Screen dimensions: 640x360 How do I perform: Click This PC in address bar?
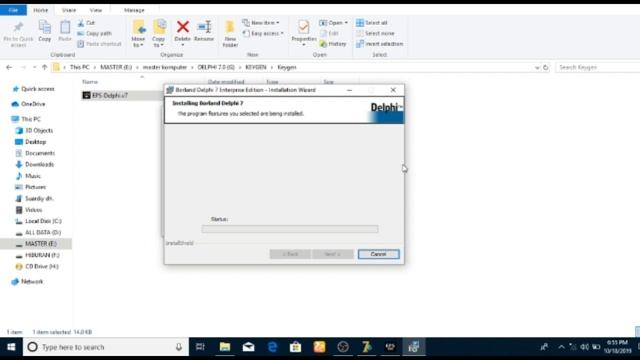[x=79, y=67]
